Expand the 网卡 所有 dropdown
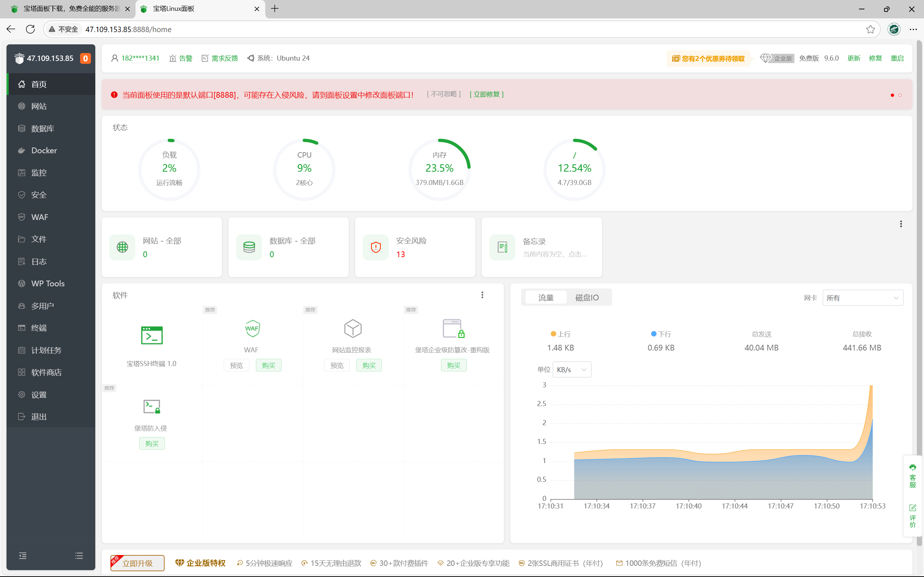The height and width of the screenshot is (577, 924). tap(863, 298)
